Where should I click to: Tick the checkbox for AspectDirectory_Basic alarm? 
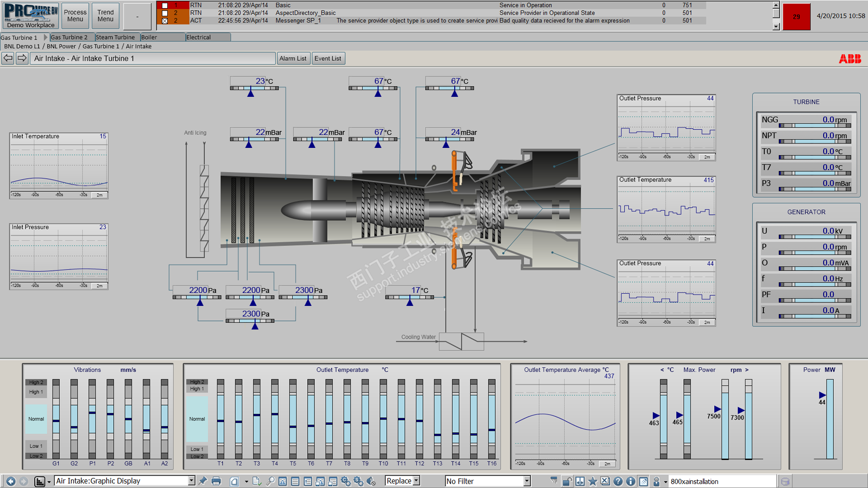(x=165, y=13)
